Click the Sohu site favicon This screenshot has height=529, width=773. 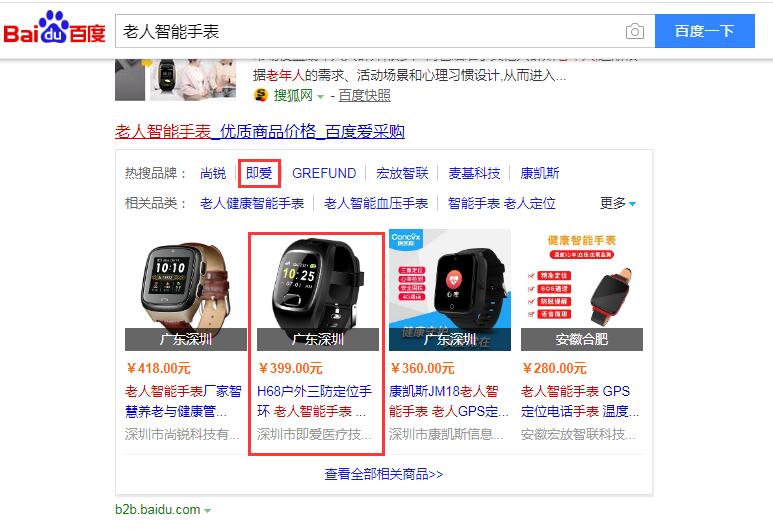pyautogui.click(x=260, y=95)
